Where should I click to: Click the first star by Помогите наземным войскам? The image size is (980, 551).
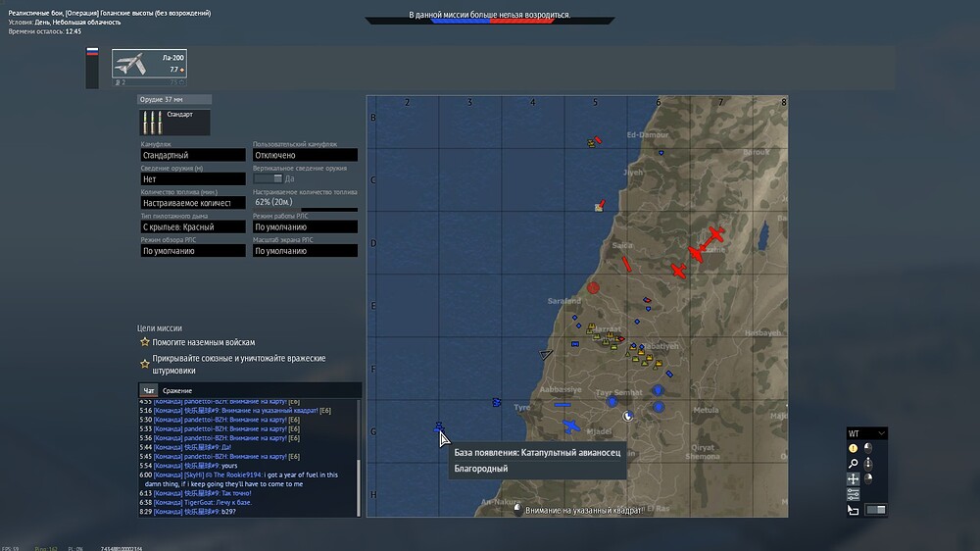(145, 342)
